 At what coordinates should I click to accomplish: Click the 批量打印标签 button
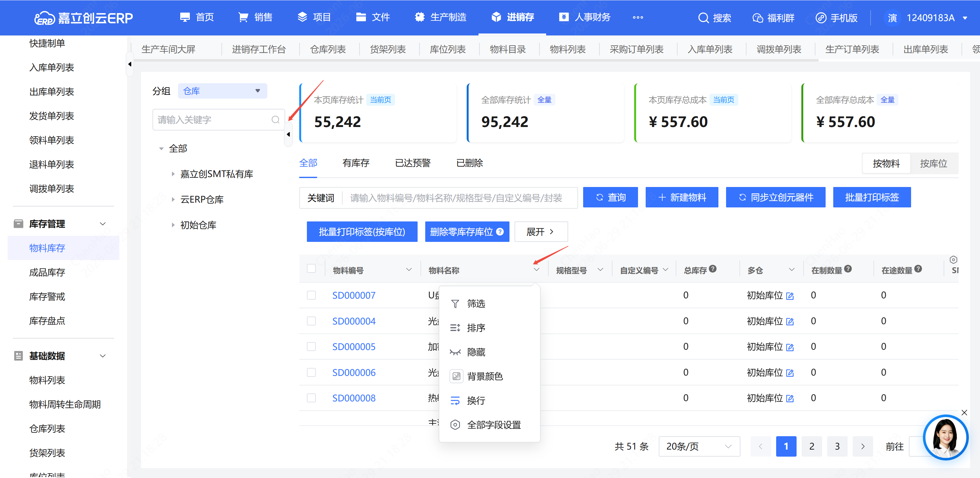point(872,198)
